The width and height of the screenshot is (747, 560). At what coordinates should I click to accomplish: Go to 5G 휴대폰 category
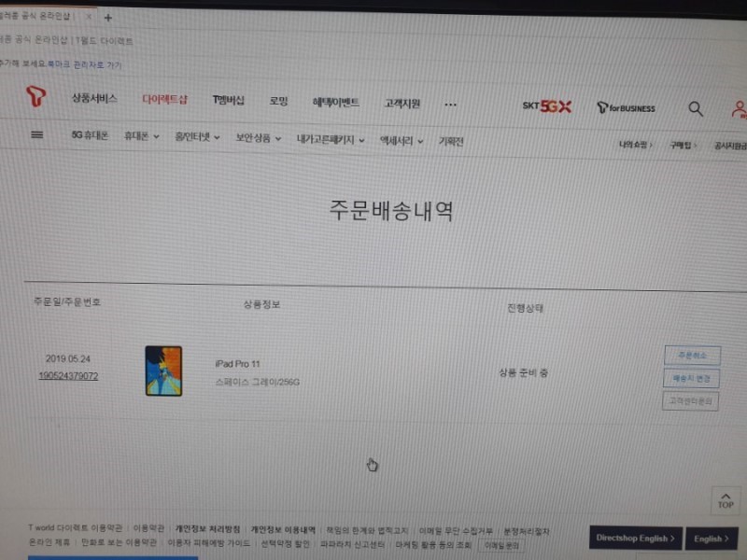pos(90,135)
